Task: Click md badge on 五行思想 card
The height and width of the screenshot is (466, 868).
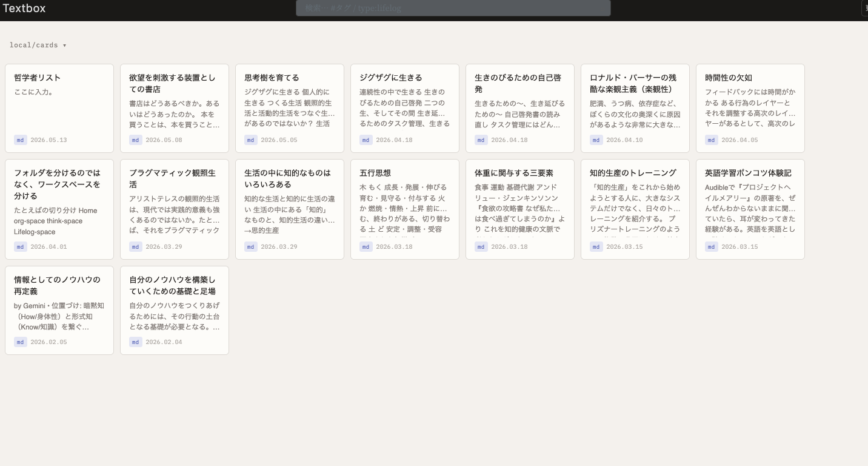Action: [366, 247]
